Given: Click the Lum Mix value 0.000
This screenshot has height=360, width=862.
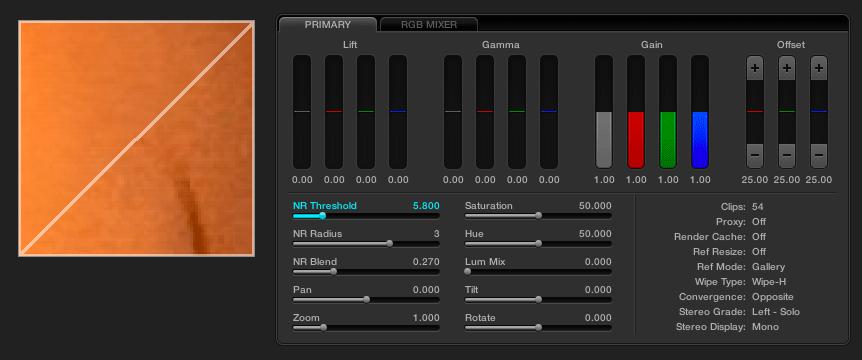Looking at the screenshot, I should pyautogui.click(x=598, y=262).
